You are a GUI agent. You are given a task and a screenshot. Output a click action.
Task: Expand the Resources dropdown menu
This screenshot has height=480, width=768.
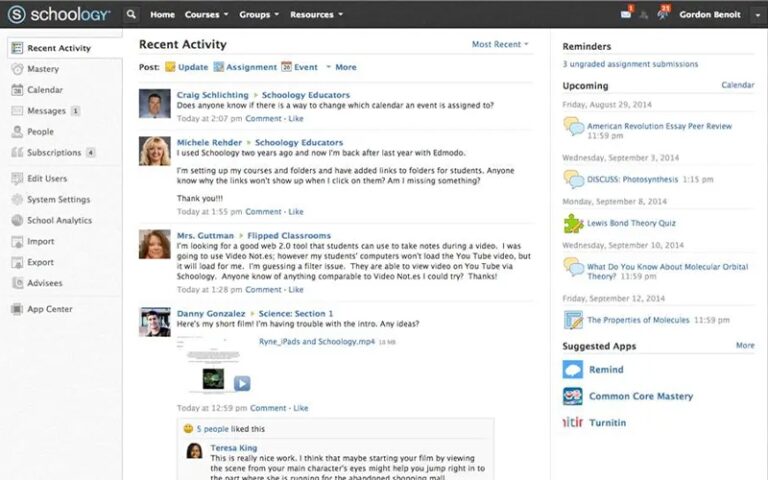point(316,15)
